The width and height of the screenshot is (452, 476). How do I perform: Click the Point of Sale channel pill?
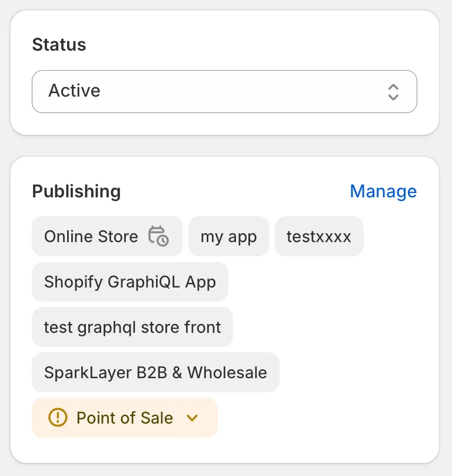[124, 418]
